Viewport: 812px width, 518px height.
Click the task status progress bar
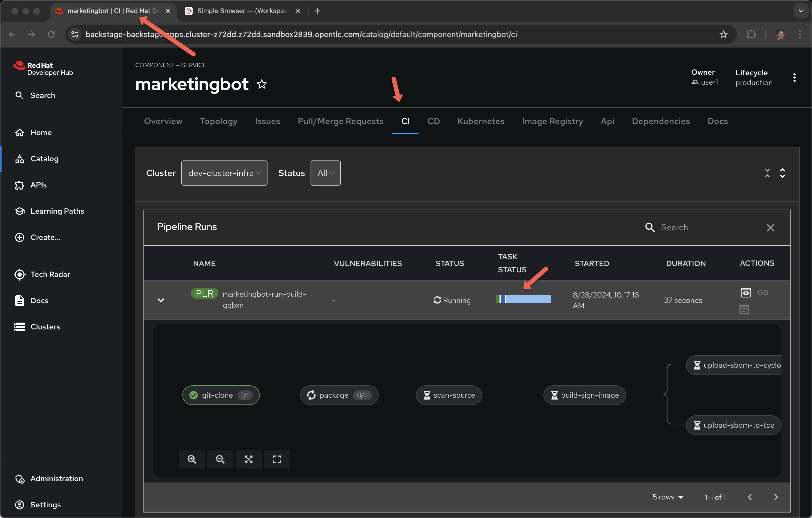(523, 299)
